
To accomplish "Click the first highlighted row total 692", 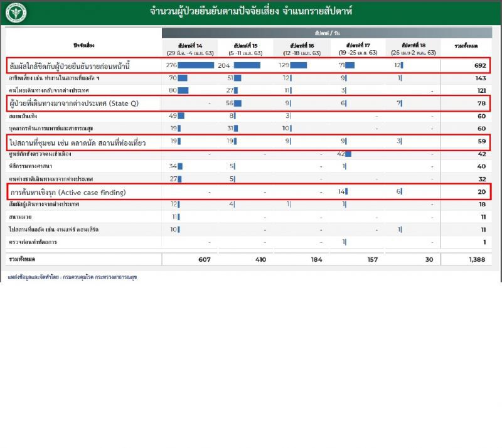I will click(480, 66).
